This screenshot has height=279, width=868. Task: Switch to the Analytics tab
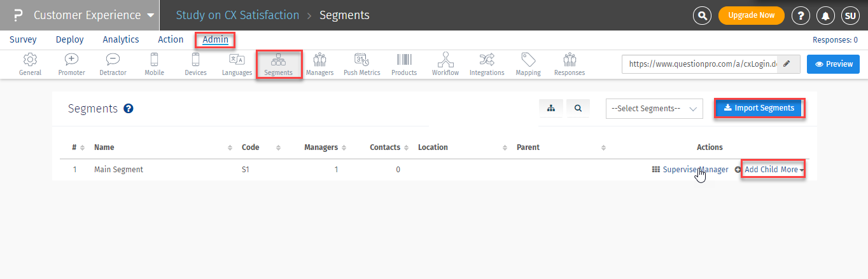click(x=121, y=39)
